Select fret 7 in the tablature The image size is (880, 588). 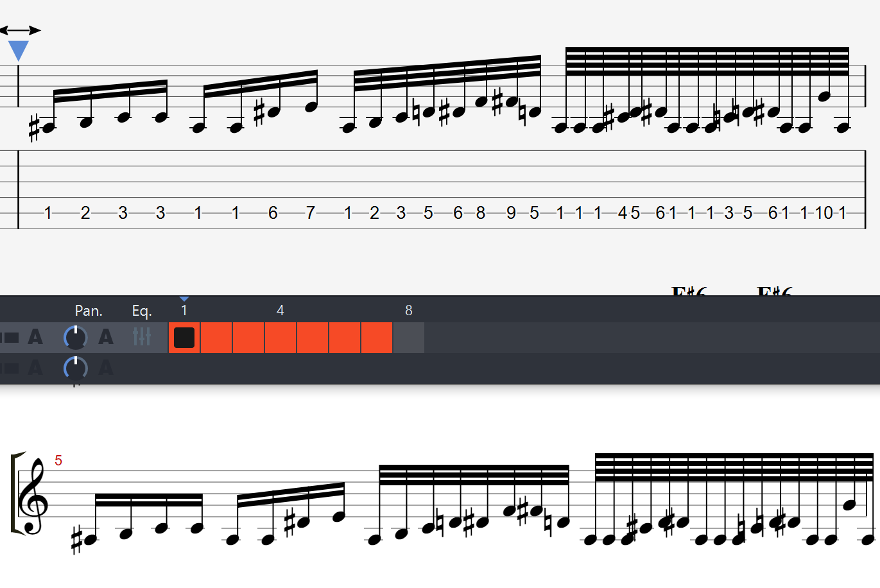point(311,213)
